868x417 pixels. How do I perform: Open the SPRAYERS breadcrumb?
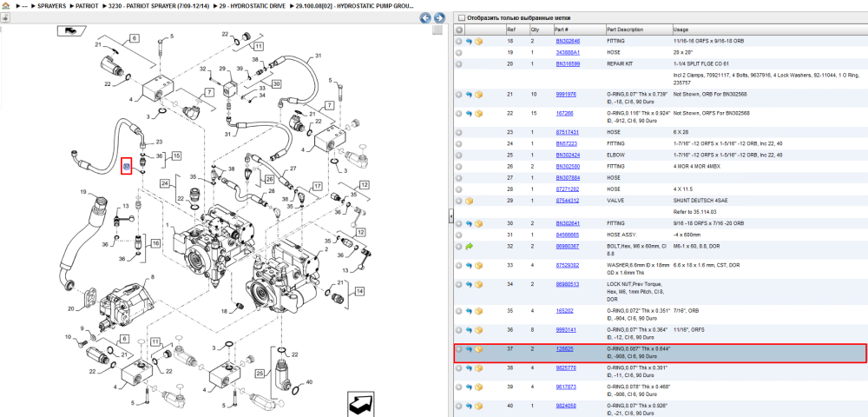(x=52, y=5)
